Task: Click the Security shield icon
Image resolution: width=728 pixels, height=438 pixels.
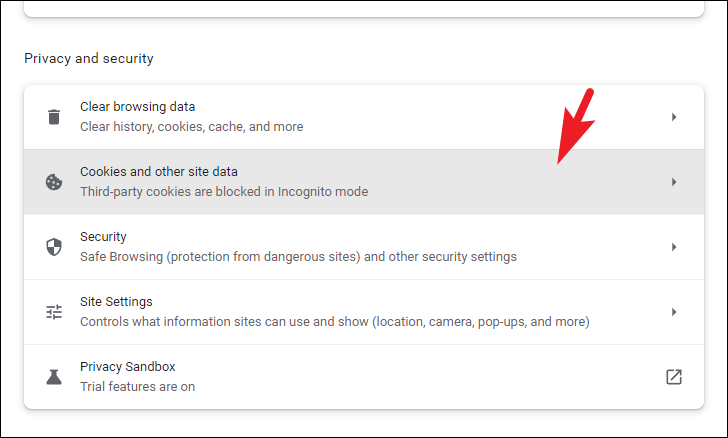Action: click(x=54, y=247)
